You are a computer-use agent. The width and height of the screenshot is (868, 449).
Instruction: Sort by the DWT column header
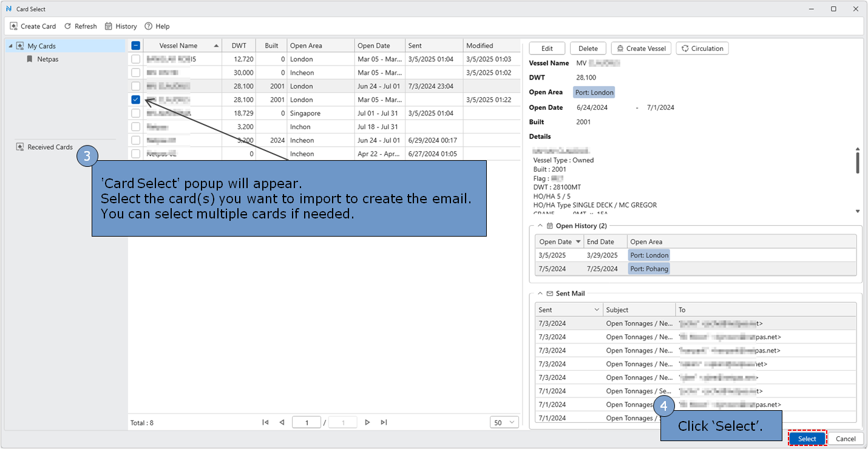[239, 46]
